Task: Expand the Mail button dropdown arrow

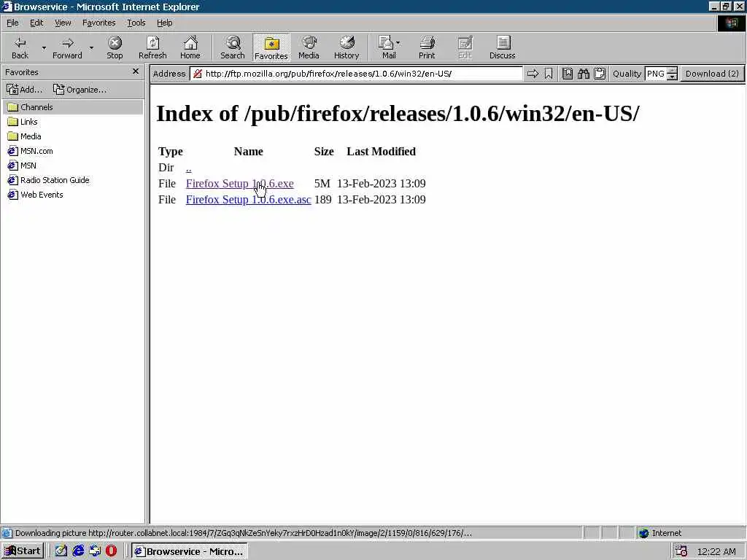Action: tap(398, 43)
